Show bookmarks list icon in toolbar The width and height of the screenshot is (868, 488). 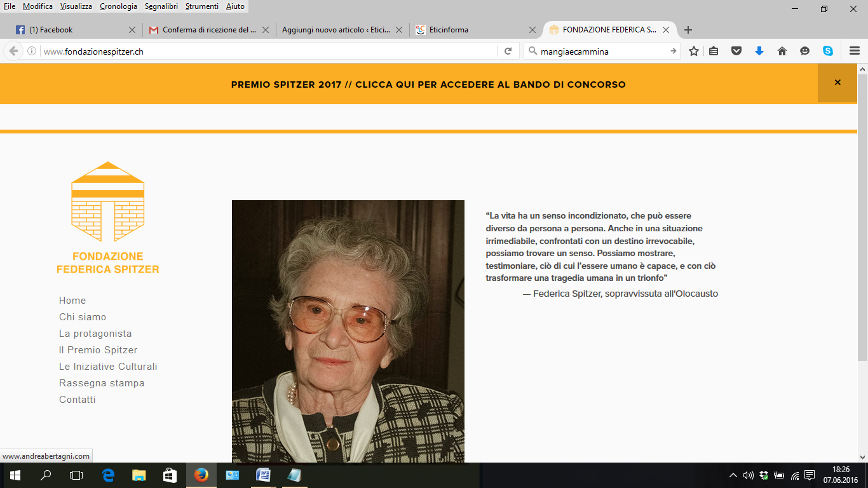714,51
